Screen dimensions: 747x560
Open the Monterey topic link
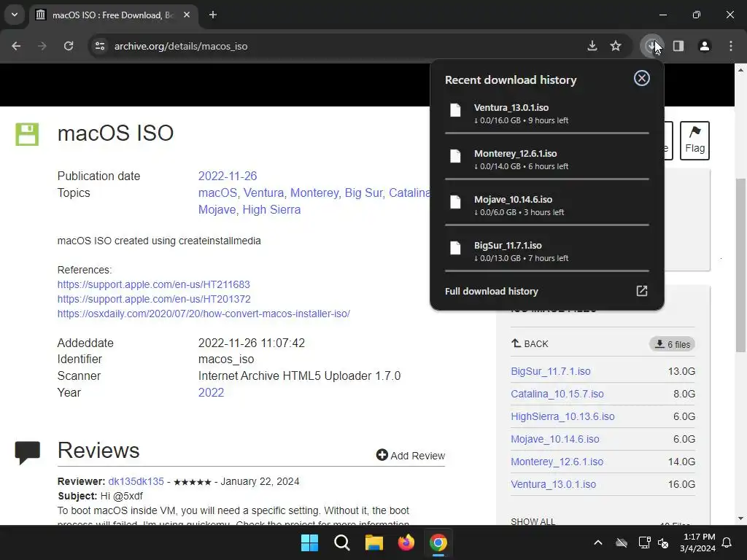click(314, 192)
